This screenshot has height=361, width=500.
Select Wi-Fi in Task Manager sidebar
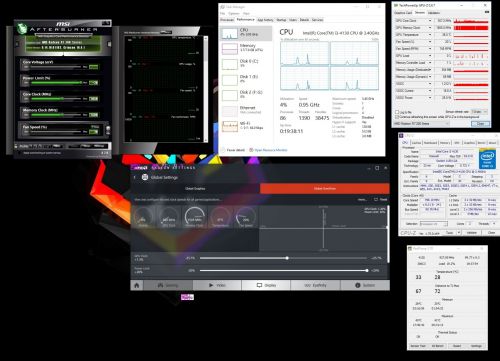pos(247,126)
